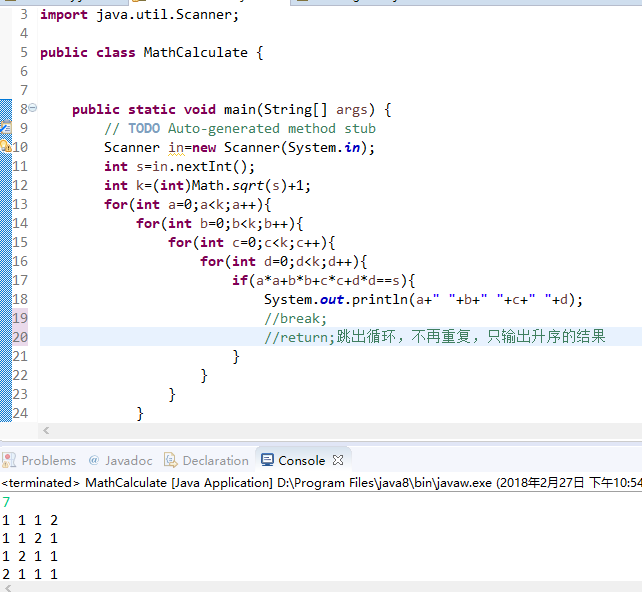Viewport: 642px width, 592px height.
Task: Click console output line '1 2 1 1'
Action: [x=30, y=556]
